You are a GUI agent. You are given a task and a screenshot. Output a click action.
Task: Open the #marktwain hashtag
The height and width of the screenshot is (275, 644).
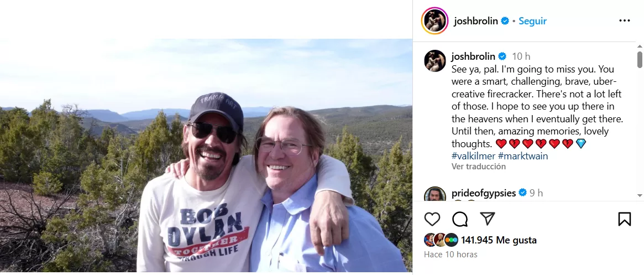(523, 156)
